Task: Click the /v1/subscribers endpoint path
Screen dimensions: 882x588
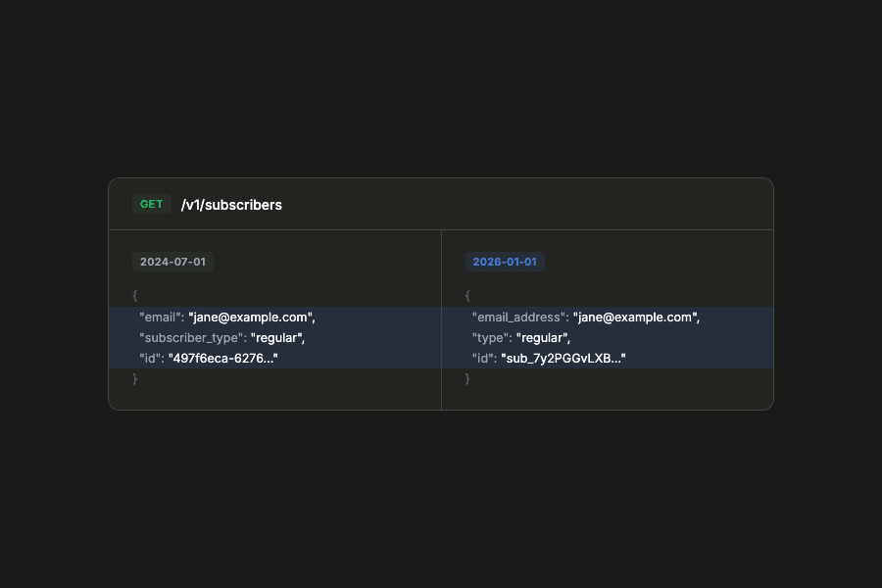Action: 231,205
